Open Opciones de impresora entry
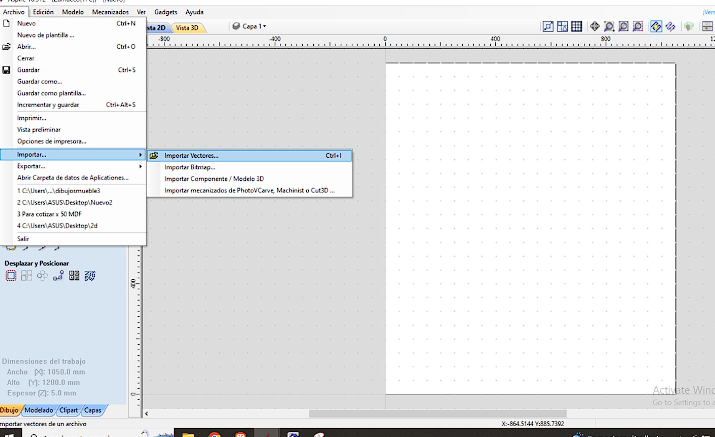 click(73, 141)
